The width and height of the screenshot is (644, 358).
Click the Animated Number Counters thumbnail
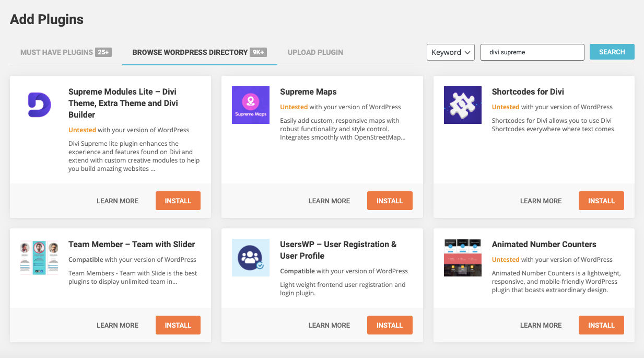(x=462, y=258)
